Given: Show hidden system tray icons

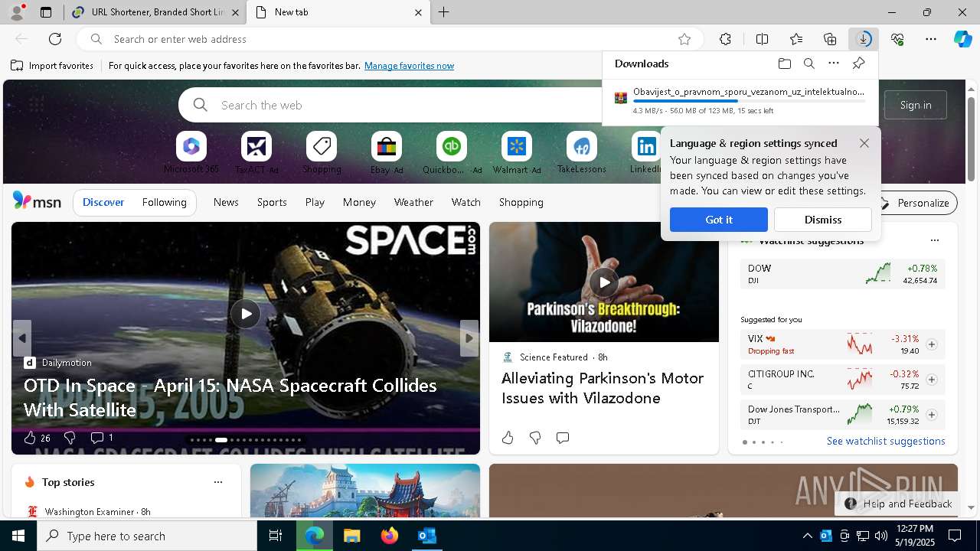Looking at the screenshot, I should (x=807, y=536).
